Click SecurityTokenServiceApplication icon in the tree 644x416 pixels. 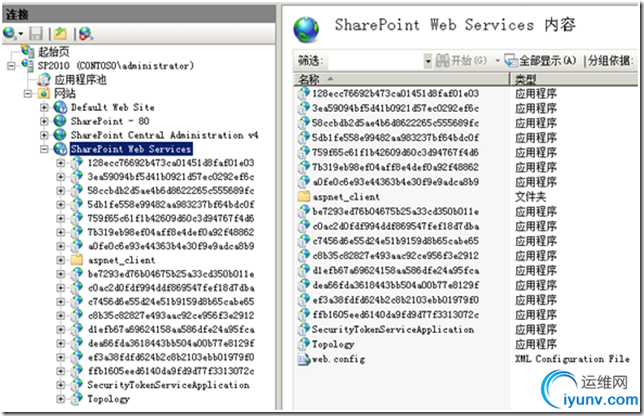coord(76,384)
